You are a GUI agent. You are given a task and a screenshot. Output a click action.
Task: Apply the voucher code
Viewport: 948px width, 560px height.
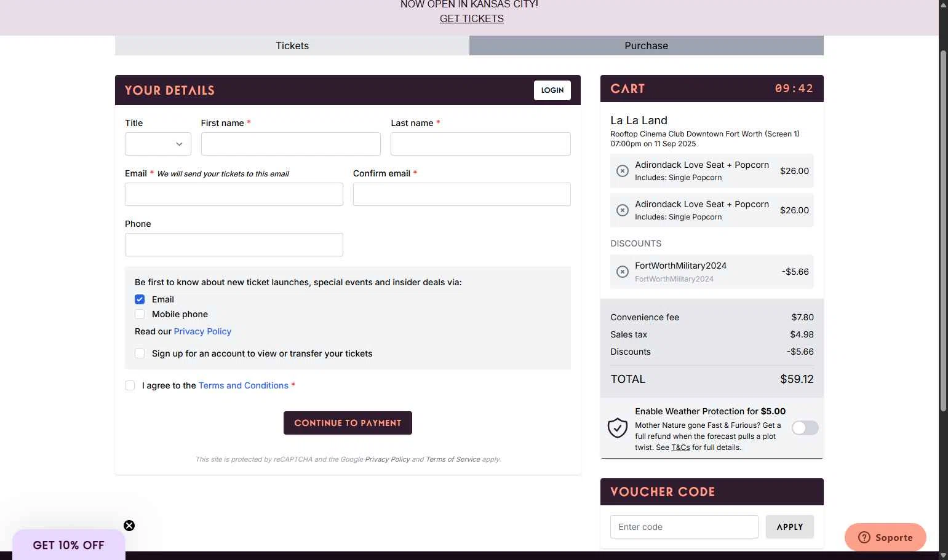click(790, 527)
